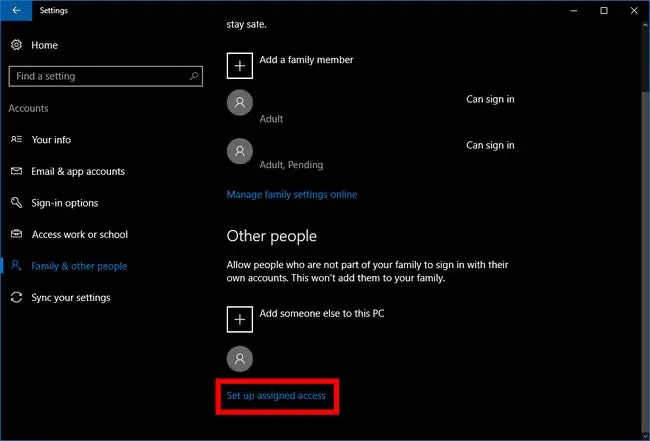Image resolution: width=650 pixels, height=441 pixels.
Task: Open Email & app accounts page
Action: (78, 171)
